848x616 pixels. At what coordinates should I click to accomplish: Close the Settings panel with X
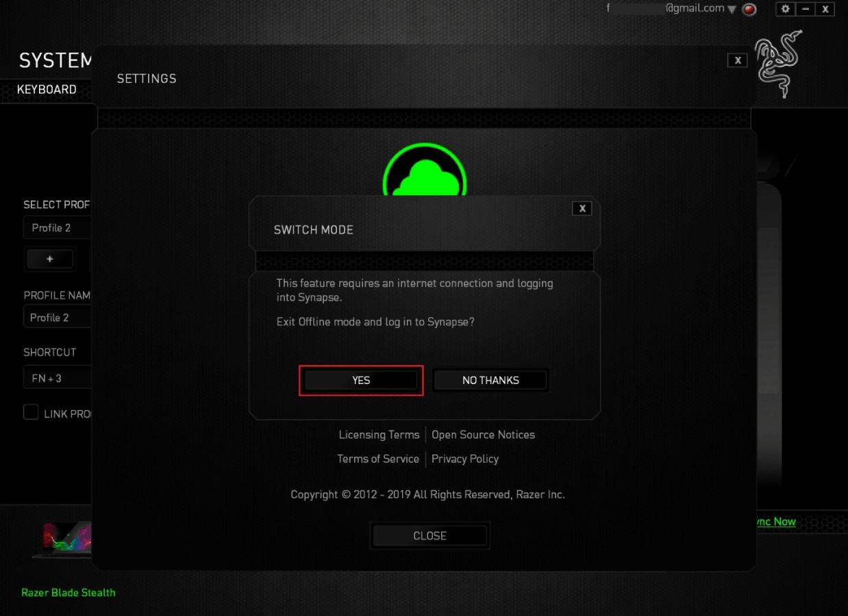pyautogui.click(x=737, y=60)
